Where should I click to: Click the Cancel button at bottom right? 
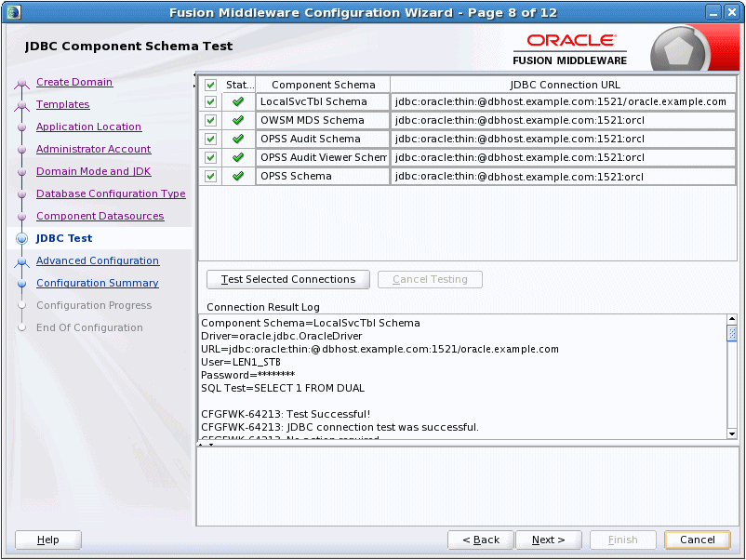[698, 540]
